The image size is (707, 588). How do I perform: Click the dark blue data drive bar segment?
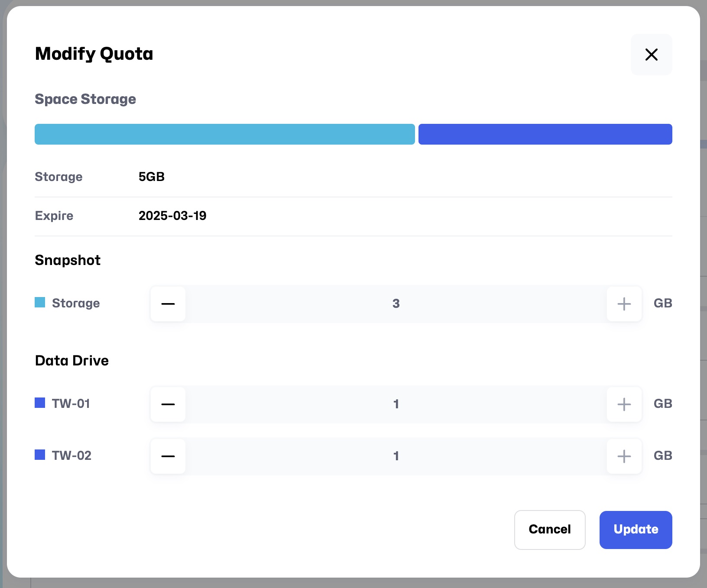545,134
